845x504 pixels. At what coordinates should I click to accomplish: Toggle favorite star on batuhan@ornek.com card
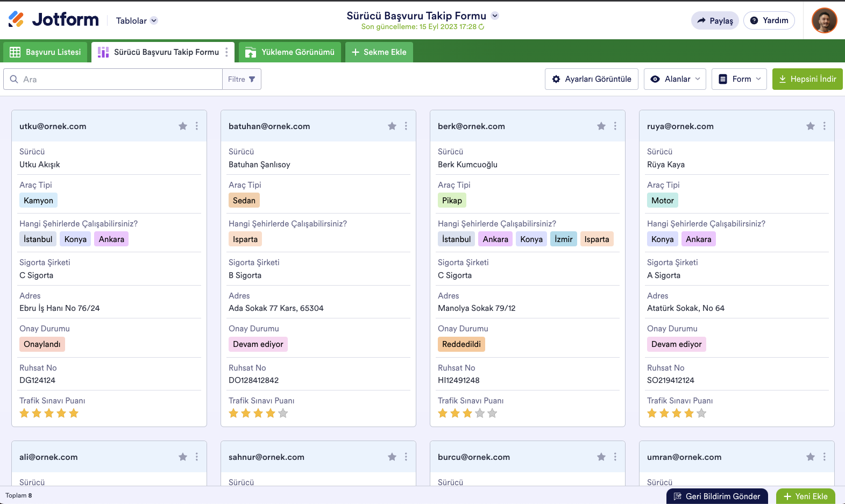pos(392,126)
